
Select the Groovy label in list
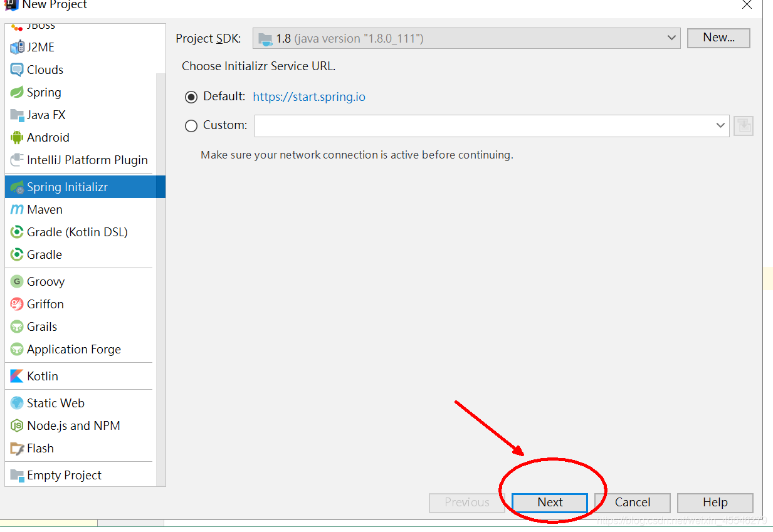46,281
